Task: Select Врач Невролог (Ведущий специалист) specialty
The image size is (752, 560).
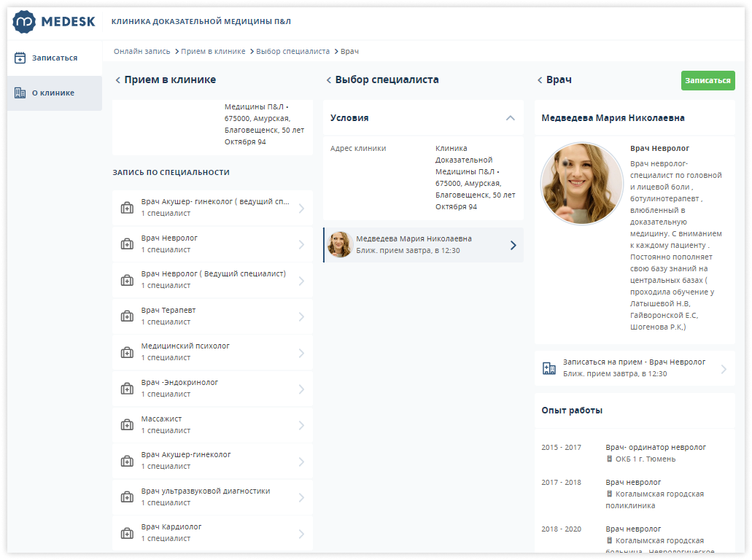Action: [212, 279]
